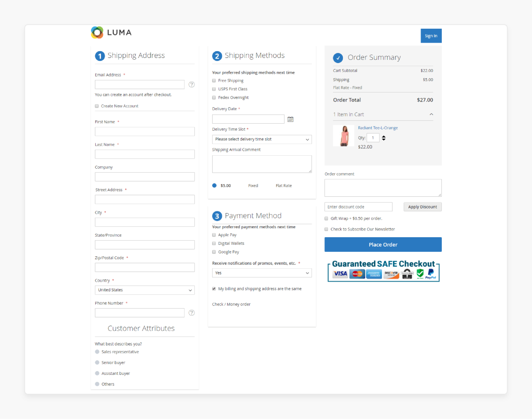
Task: Click the Radiant Tee product thumbnail
Action: pos(344,136)
